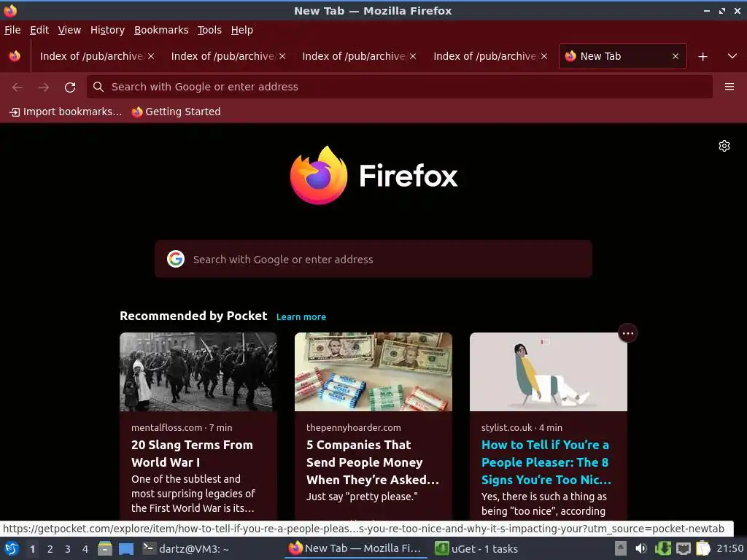Close the New Tab tab
This screenshot has width=747, height=560.
(675, 56)
